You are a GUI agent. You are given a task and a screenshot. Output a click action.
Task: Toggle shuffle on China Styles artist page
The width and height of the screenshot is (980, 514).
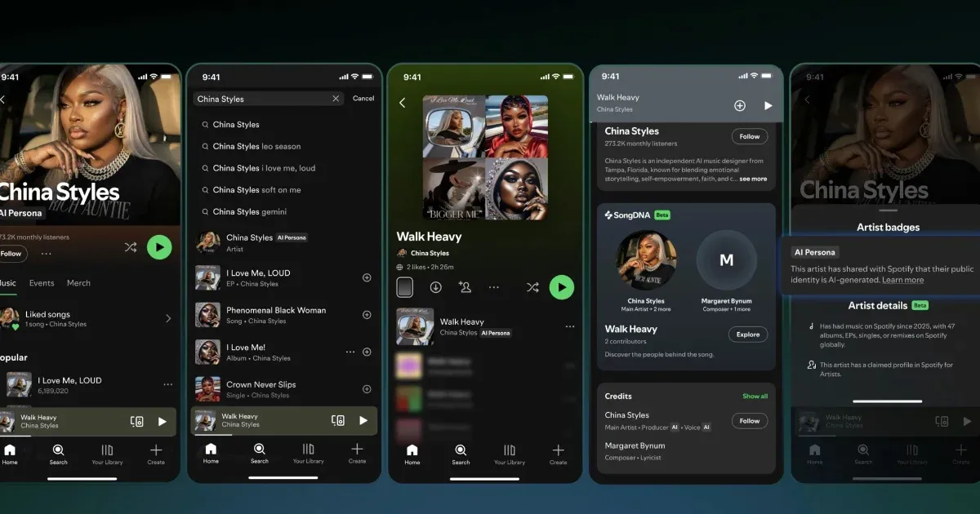coord(130,246)
